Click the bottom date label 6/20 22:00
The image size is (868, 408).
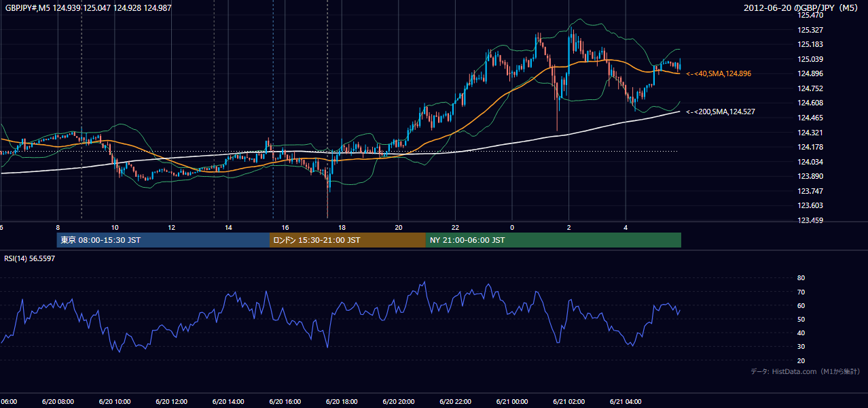455,402
